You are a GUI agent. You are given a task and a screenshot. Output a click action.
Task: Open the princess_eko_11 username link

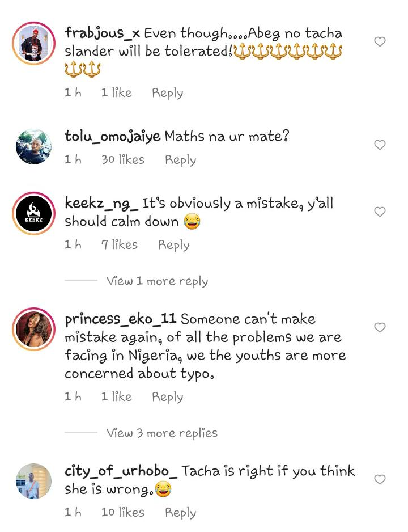tap(120, 319)
